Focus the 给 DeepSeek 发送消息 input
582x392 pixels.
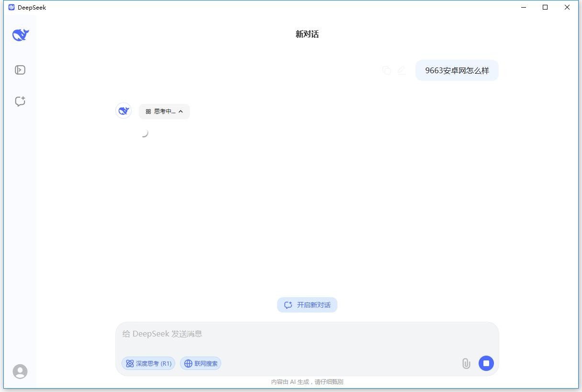click(307, 334)
